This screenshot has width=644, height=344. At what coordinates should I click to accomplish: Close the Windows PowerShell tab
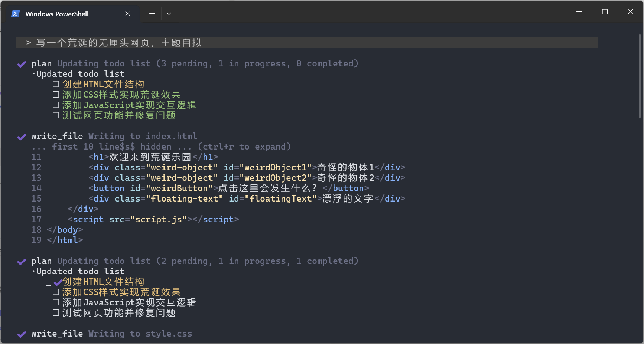[128, 14]
